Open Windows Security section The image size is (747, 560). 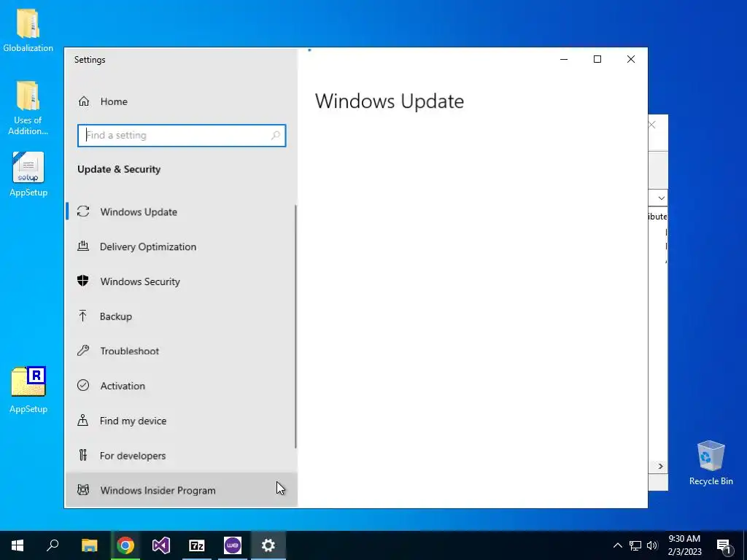pyautogui.click(x=181, y=281)
